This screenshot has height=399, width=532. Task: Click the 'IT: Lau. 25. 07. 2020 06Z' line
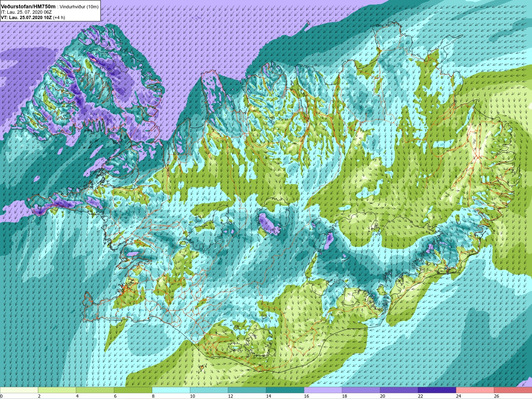pyautogui.click(x=26, y=12)
